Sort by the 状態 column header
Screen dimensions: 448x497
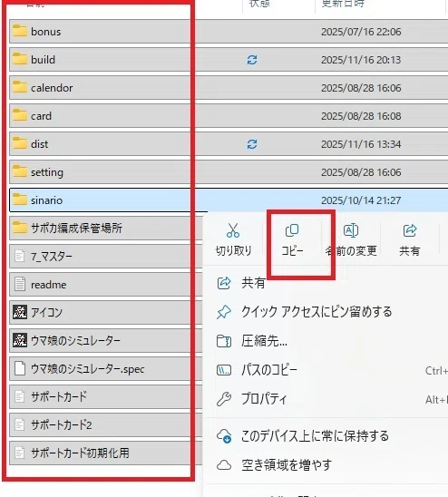[259, 4]
